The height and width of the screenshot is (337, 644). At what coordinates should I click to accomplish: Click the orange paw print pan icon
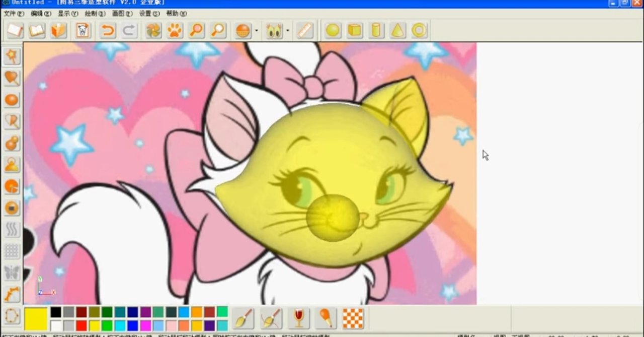[x=175, y=31]
